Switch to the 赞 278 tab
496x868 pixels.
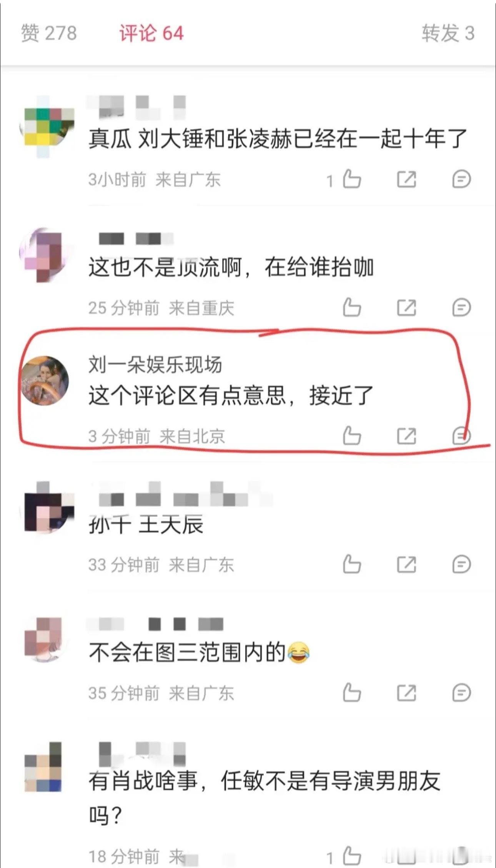coord(49,33)
